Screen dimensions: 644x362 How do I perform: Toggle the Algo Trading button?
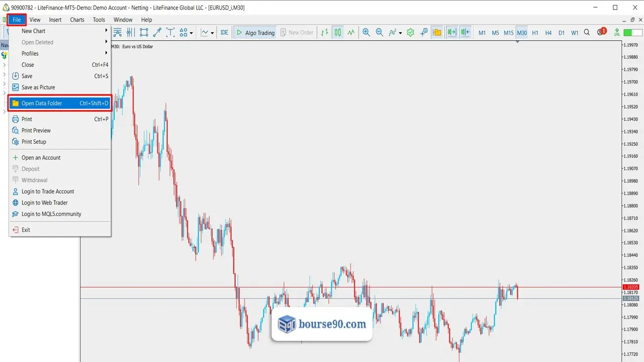click(256, 33)
